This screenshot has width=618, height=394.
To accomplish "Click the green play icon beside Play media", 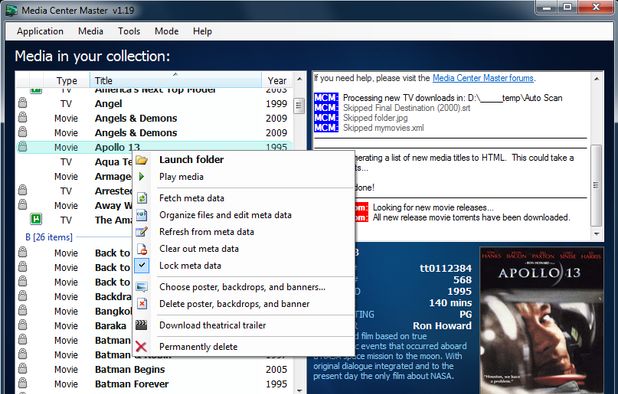I will click(x=141, y=177).
